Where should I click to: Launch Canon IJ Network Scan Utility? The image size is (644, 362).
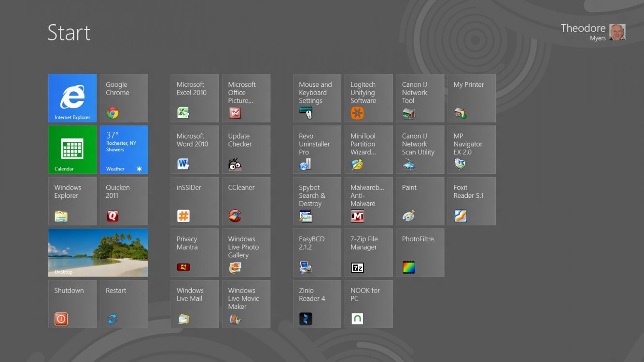420,150
